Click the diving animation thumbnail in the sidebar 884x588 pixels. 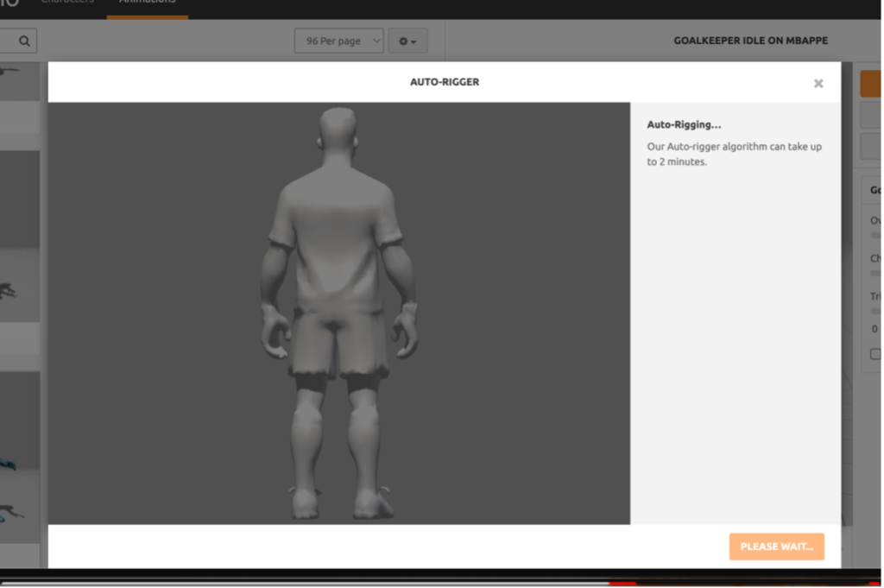tap(19, 285)
